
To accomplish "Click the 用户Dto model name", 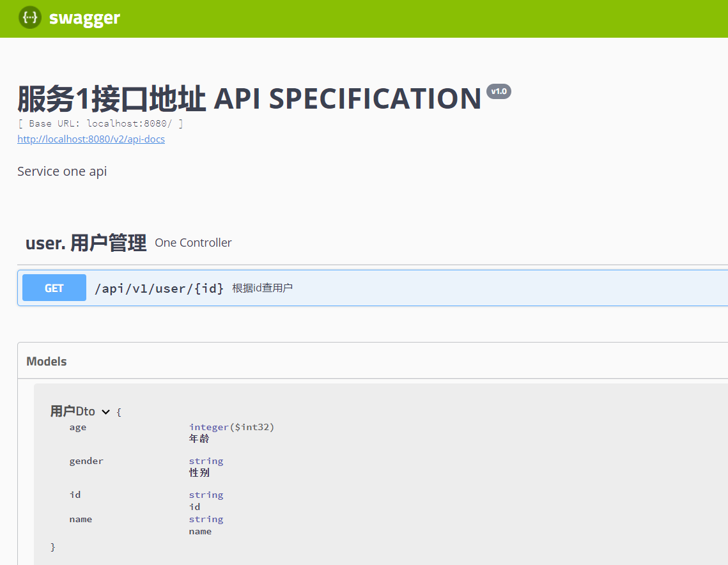I will (72, 412).
